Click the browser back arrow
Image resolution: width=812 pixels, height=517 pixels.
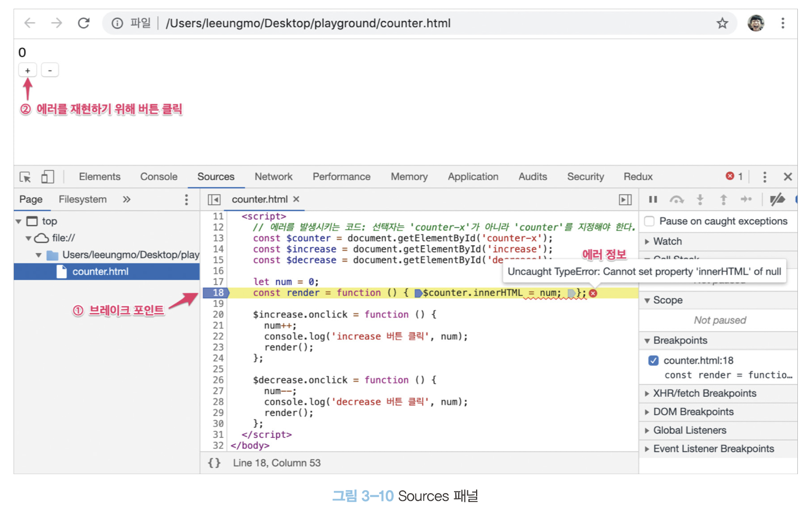tap(30, 23)
